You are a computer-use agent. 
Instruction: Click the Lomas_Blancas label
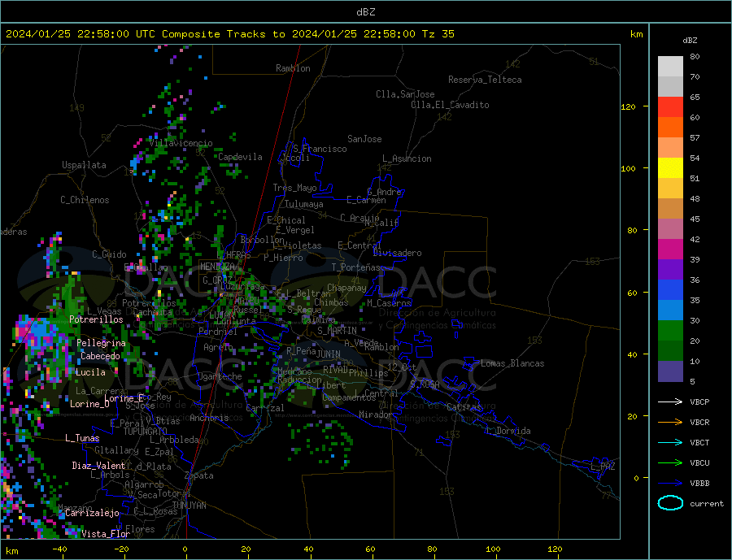[x=512, y=363]
